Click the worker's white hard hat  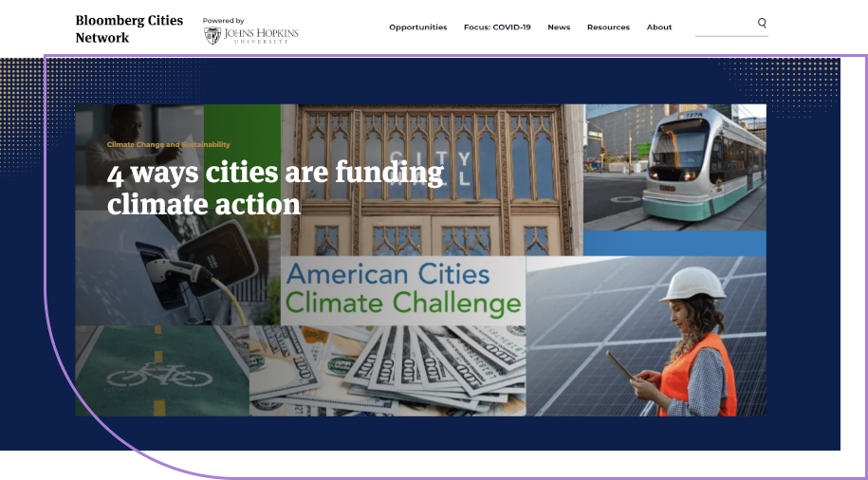(692, 284)
